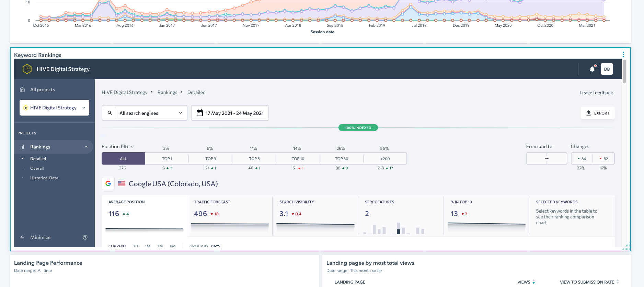This screenshot has width=644, height=287.
Task: Open All search engines dropdown
Action: tap(145, 113)
